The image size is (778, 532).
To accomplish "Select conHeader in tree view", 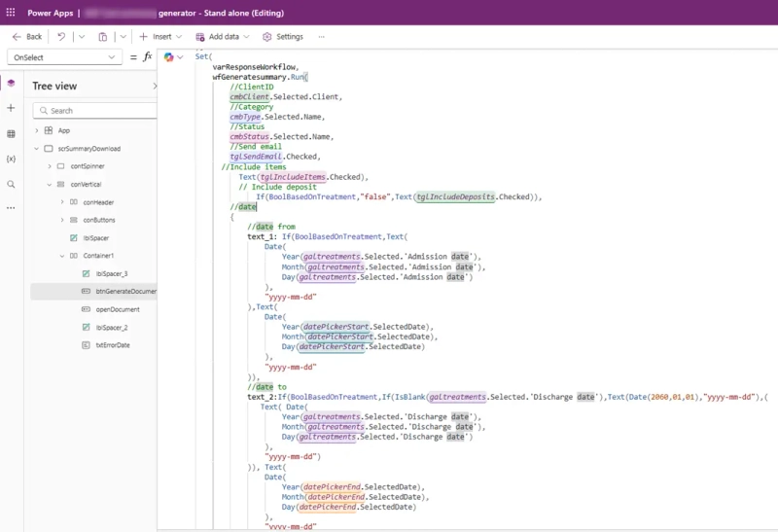I will 98,202.
